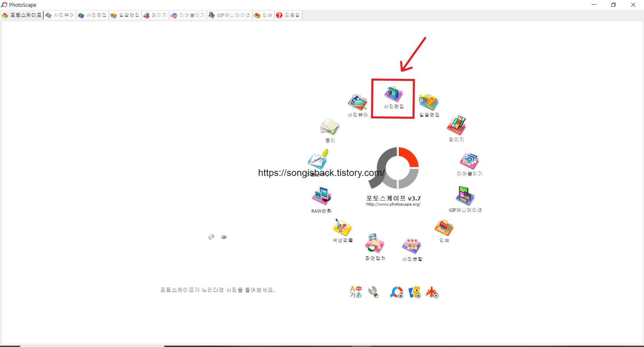Click the blue-yellow face app icon
The height and width of the screenshot is (347, 644).
click(x=415, y=292)
